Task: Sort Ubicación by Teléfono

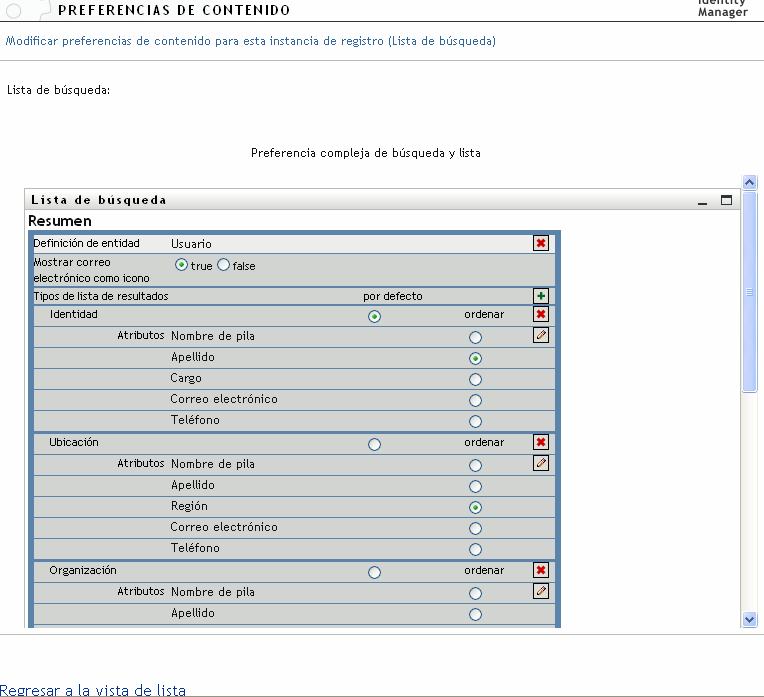Action: coord(476,549)
